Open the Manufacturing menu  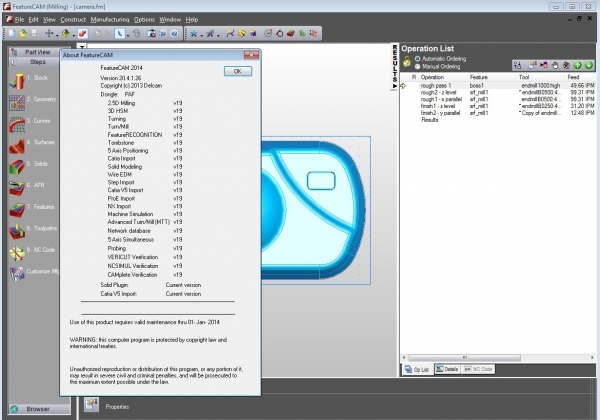click(110, 20)
